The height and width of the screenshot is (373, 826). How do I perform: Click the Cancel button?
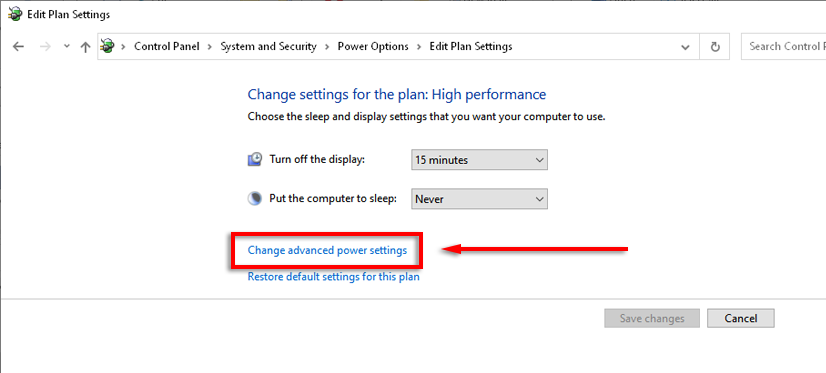(741, 318)
